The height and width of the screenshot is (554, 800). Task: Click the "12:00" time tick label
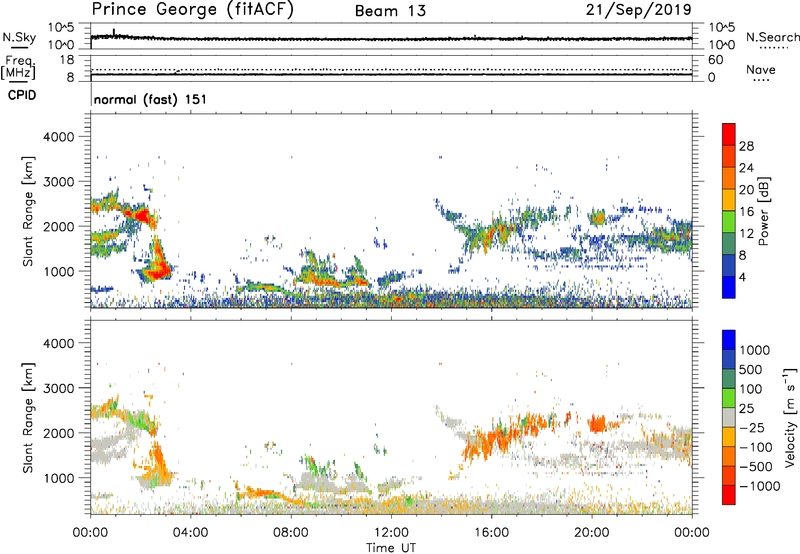tap(391, 533)
